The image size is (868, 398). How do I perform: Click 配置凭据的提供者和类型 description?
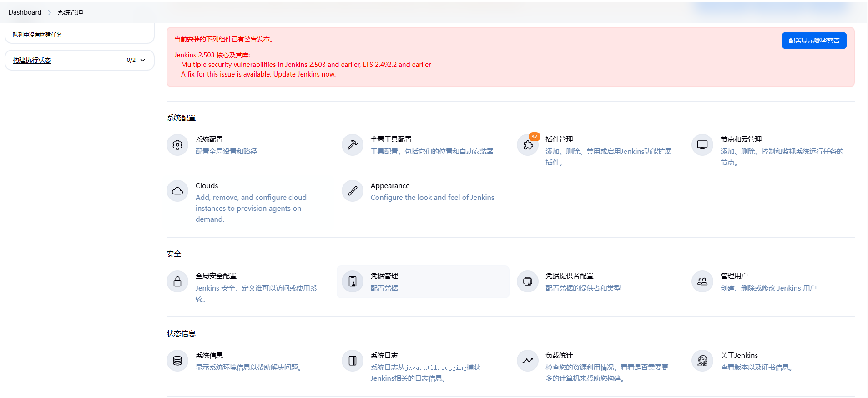pyautogui.click(x=583, y=288)
